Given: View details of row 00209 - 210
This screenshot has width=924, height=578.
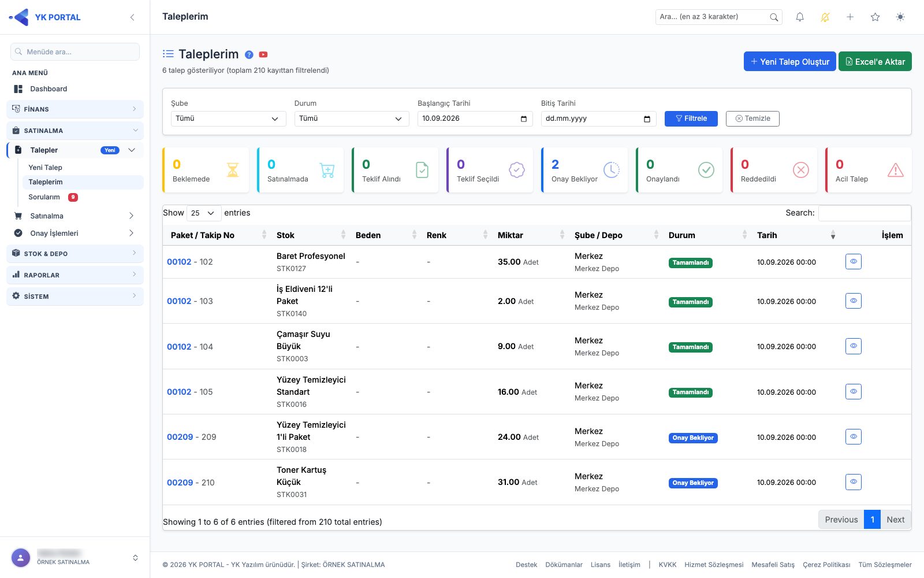Looking at the screenshot, I should point(854,482).
